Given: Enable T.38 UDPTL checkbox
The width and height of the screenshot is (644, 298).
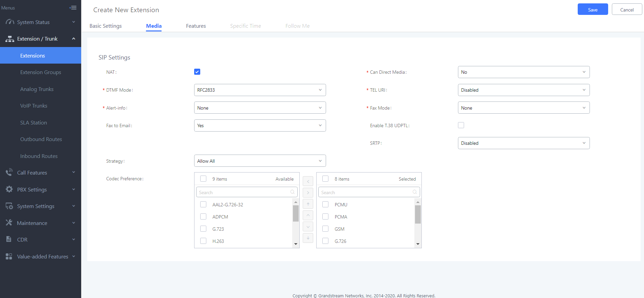Looking at the screenshot, I should [461, 125].
